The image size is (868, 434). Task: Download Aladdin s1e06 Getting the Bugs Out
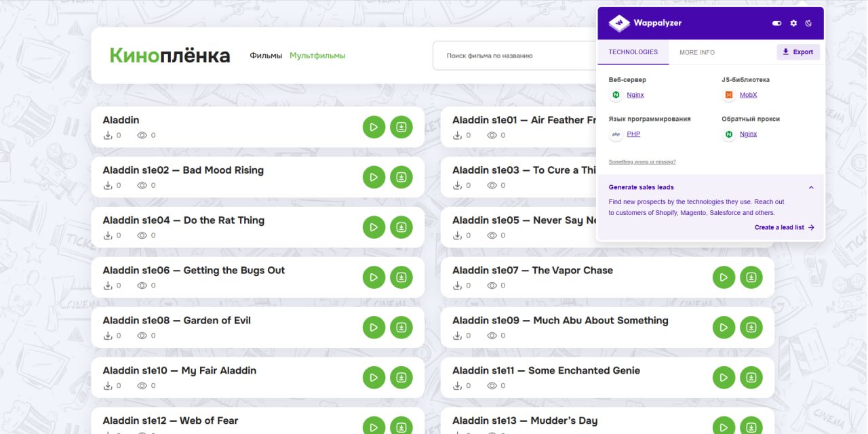401,277
